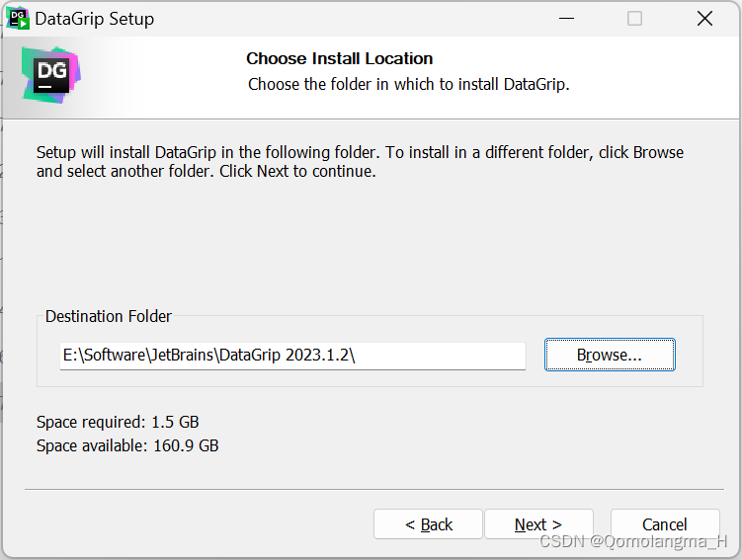Click the 'Choose Install Location' heading

click(339, 58)
